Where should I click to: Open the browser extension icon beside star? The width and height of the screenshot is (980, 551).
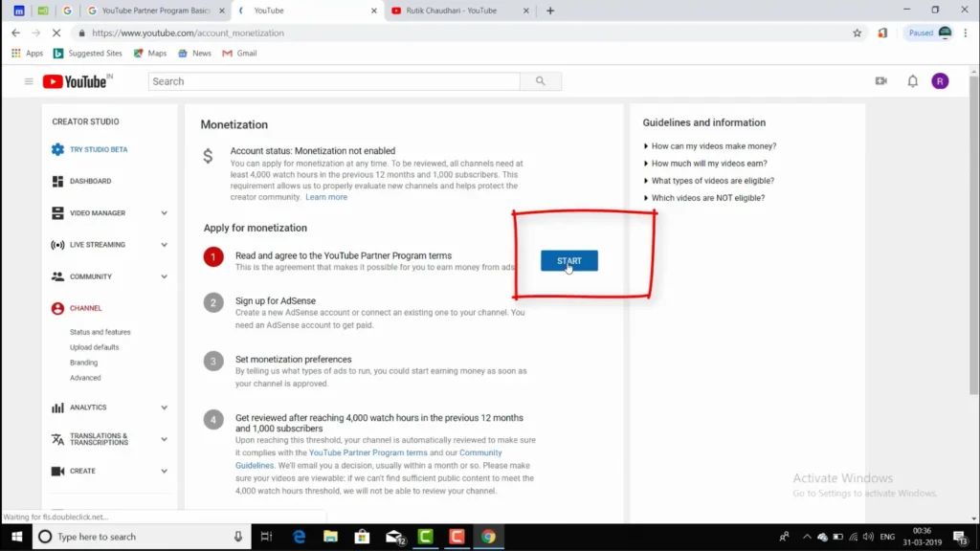click(x=882, y=33)
